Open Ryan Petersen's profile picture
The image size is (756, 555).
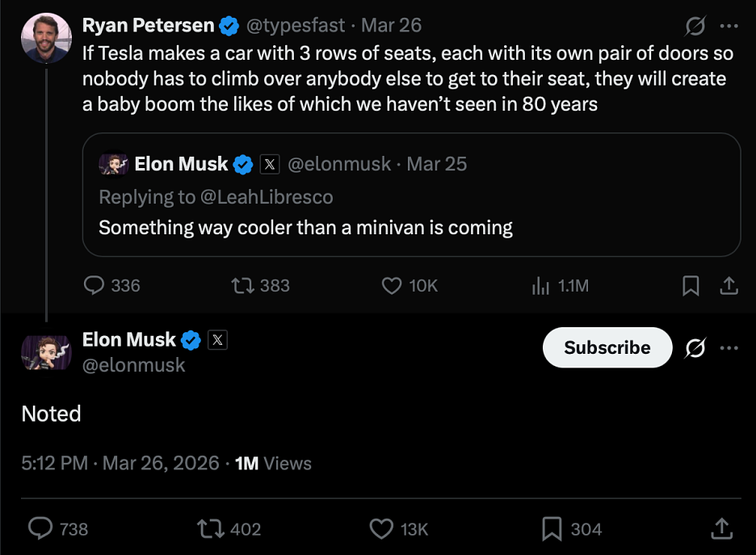point(47,37)
